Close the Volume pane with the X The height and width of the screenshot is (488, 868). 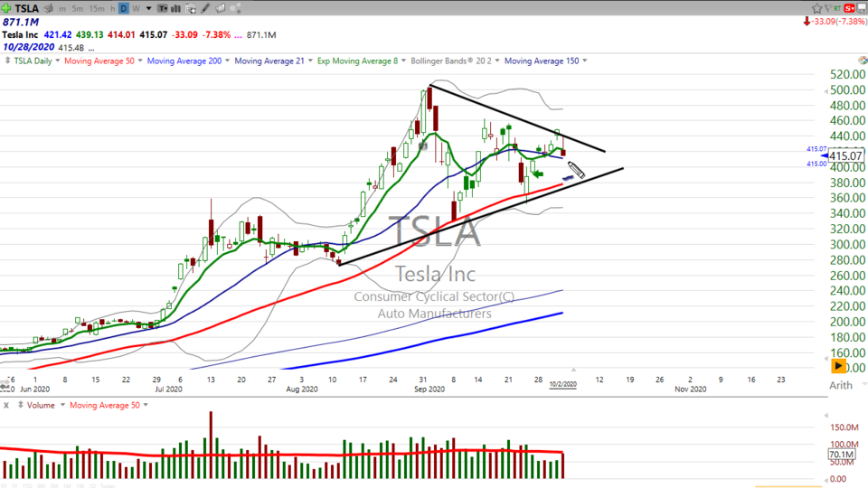6,406
